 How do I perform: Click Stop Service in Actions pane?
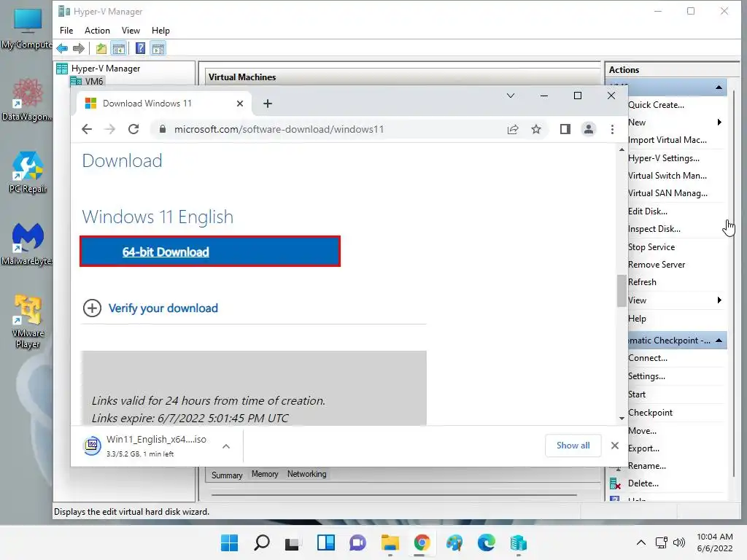651,246
